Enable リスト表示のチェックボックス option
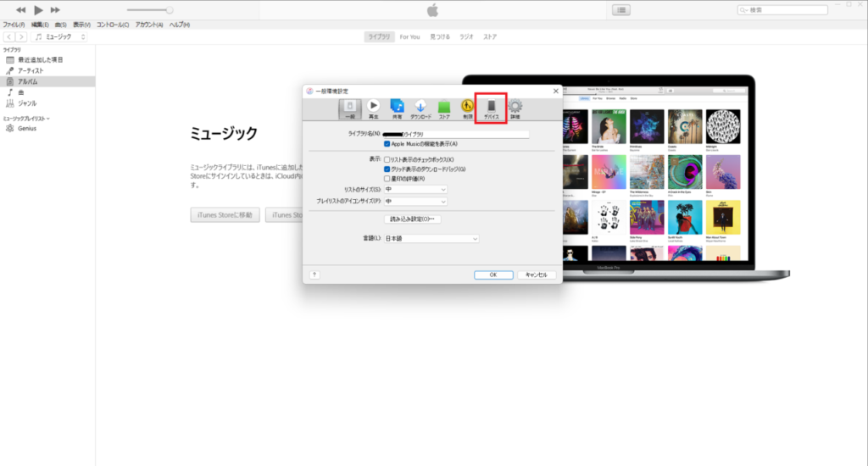Viewport: 868px width, 466px height. pyautogui.click(x=387, y=160)
